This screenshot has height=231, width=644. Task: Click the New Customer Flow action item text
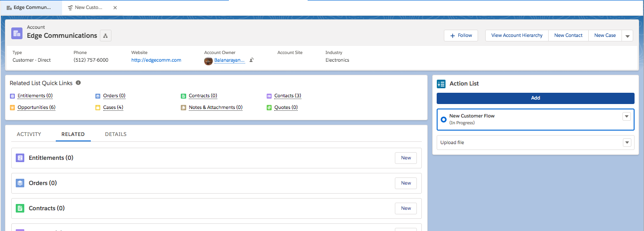click(472, 116)
